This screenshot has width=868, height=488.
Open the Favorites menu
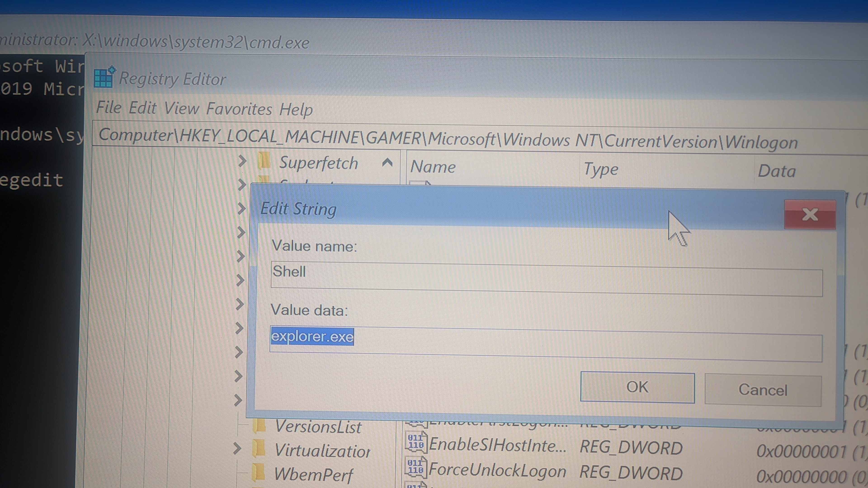click(x=239, y=109)
